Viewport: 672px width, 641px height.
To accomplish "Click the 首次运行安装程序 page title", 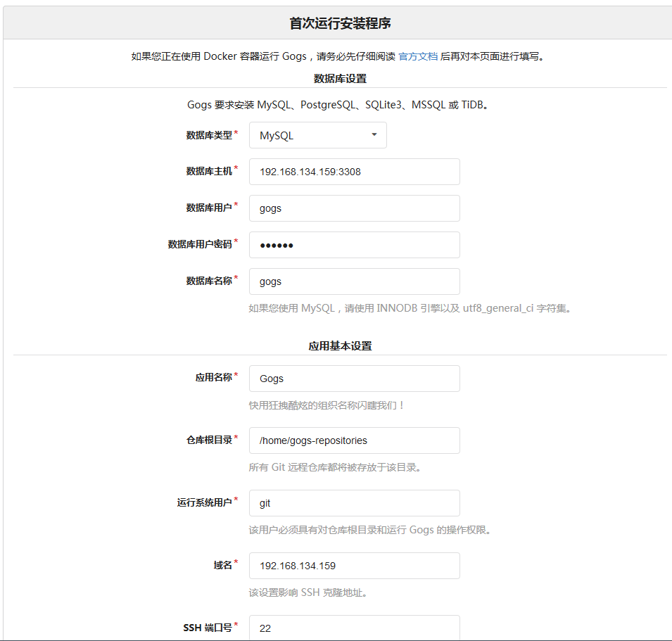I will pyautogui.click(x=340, y=23).
